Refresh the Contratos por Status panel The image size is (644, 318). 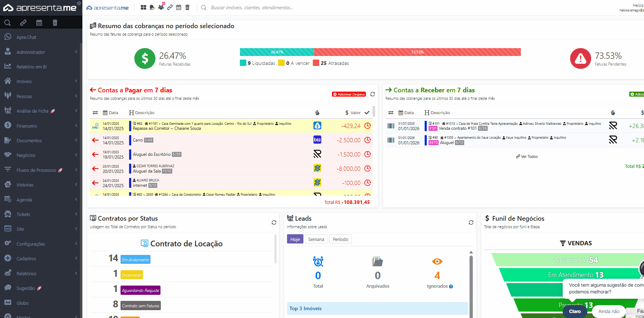(274, 222)
